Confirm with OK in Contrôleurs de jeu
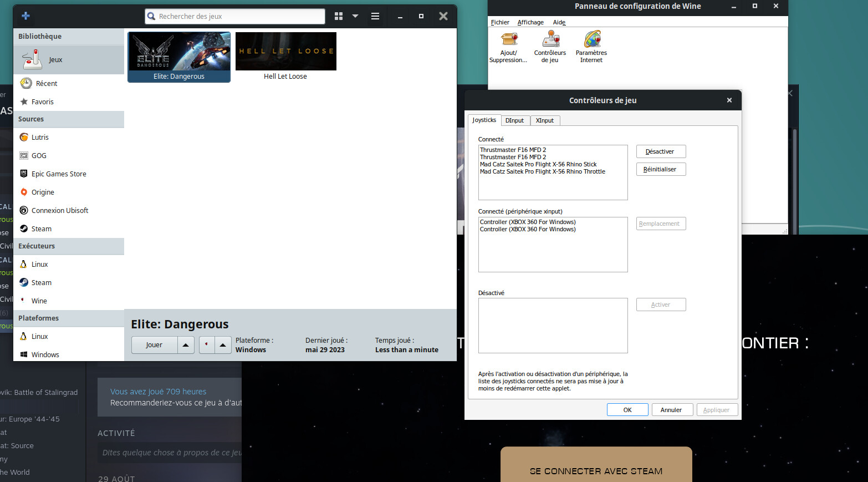The width and height of the screenshot is (868, 482). point(627,410)
